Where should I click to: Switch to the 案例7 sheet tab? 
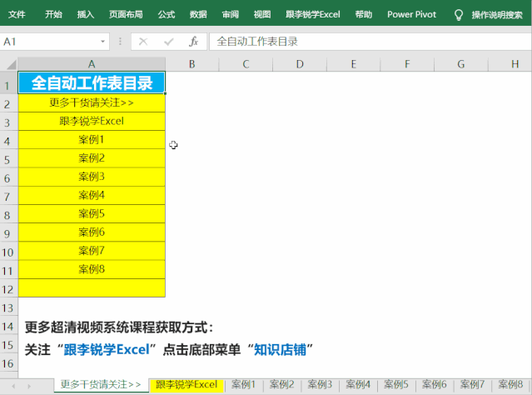(472, 385)
